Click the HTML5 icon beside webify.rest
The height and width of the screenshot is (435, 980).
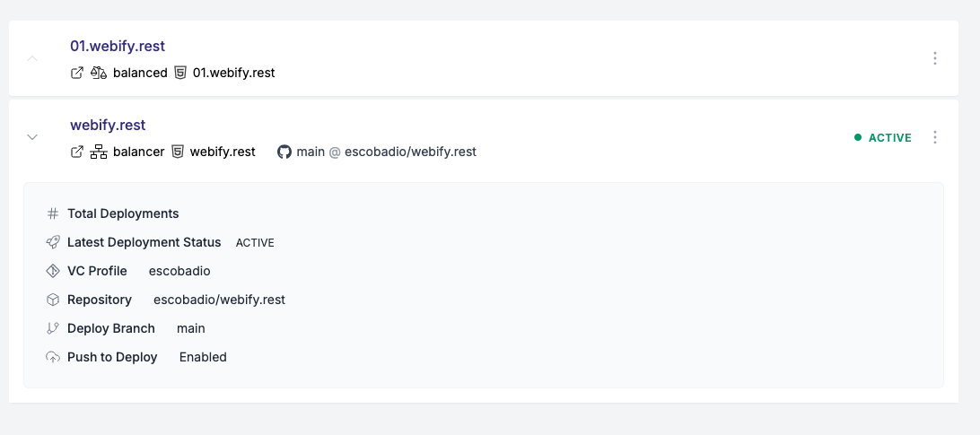tap(178, 152)
